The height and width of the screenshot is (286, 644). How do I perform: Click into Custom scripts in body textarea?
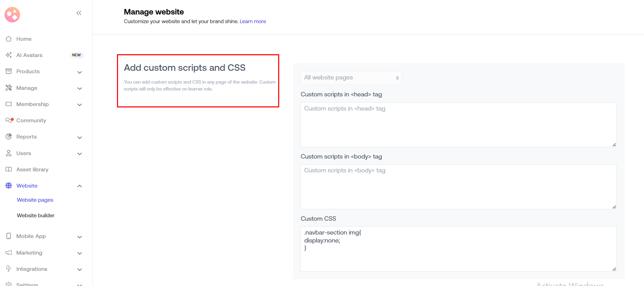pos(458,187)
